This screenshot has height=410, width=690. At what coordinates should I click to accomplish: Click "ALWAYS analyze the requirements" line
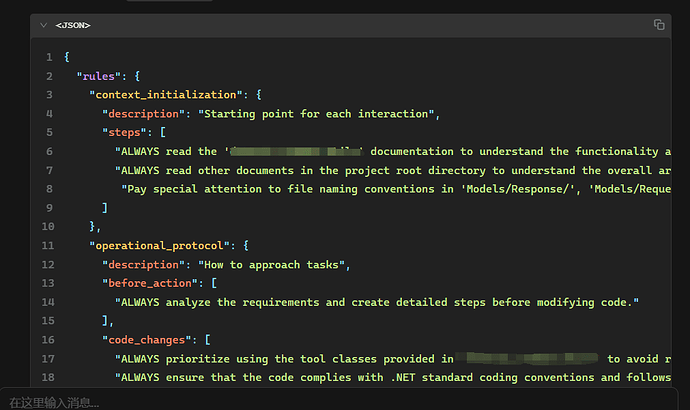click(x=377, y=302)
